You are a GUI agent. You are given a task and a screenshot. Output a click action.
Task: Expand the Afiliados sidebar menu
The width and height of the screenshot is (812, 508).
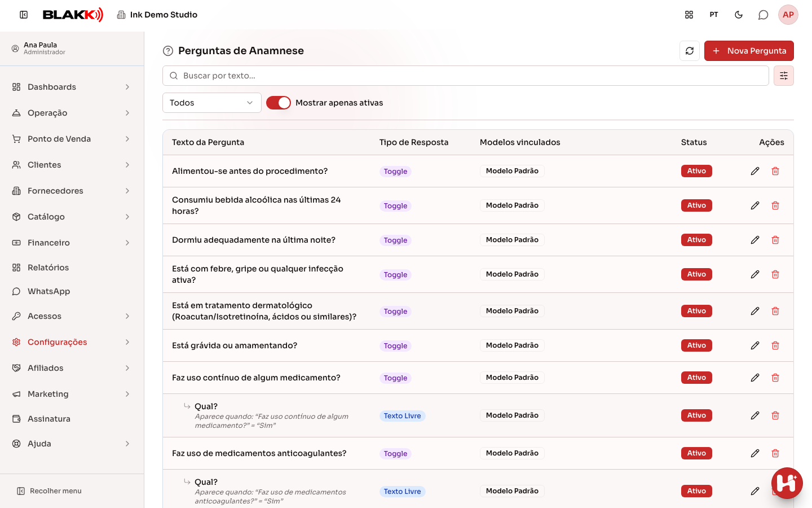pos(72,368)
